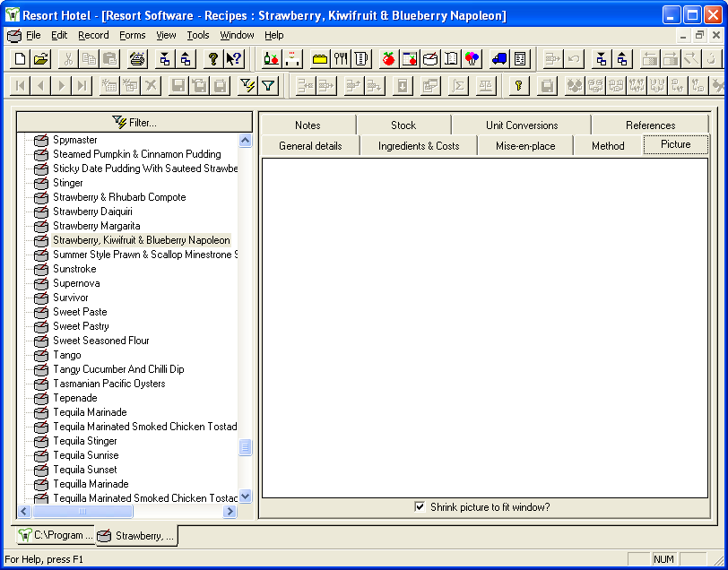
Task: Click the Open folder toolbar icon
Action: pyautogui.click(x=41, y=59)
